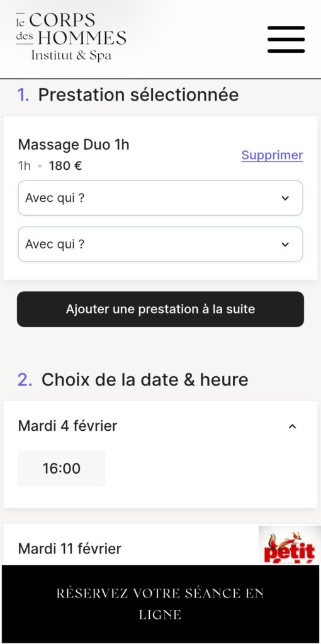Click the Réservez votre séance en ligne banner
Viewport: 321px width, 644px height.
[160, 604]
